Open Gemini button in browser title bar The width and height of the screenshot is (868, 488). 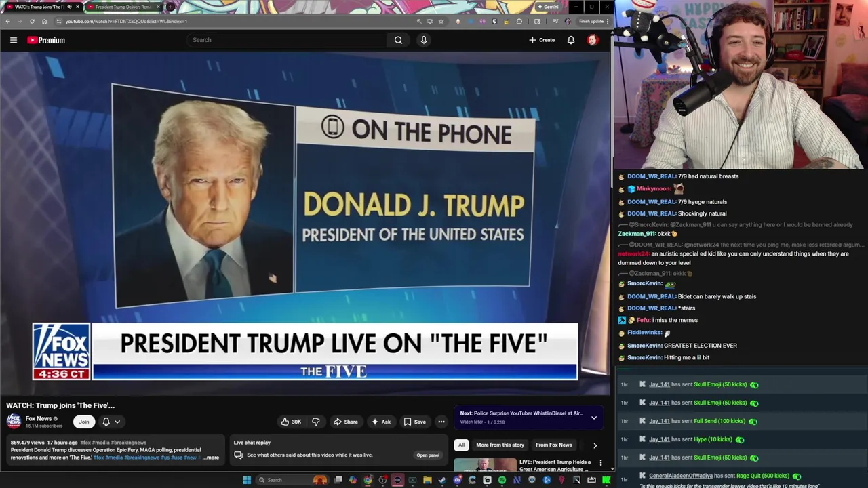548,7
